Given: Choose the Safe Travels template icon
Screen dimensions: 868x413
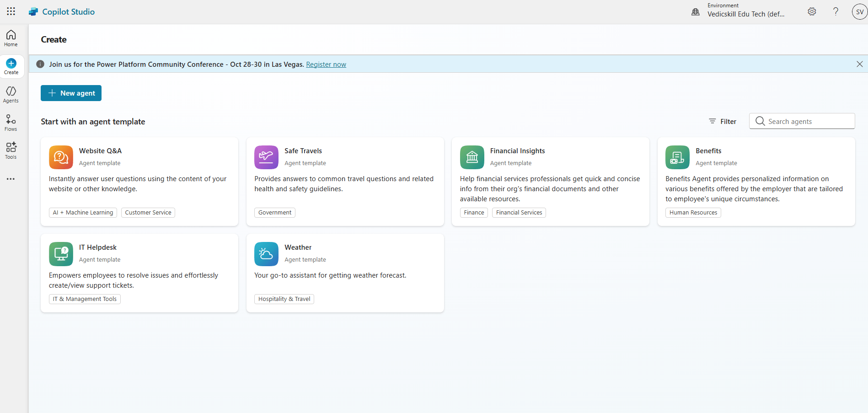Looking at the screenshot, I should click(266, 157).
